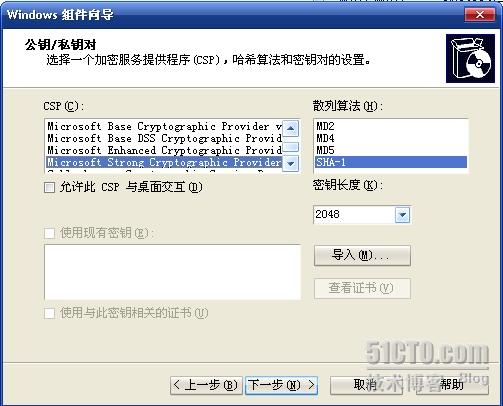Enable 允许此 CSP 与桌面交互 checkbox
The image size is (503, 406).
click(x=50, y=188)
